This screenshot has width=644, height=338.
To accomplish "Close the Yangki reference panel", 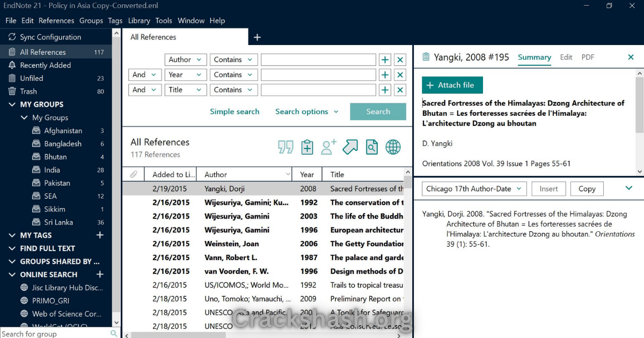I will pos(631,57).
